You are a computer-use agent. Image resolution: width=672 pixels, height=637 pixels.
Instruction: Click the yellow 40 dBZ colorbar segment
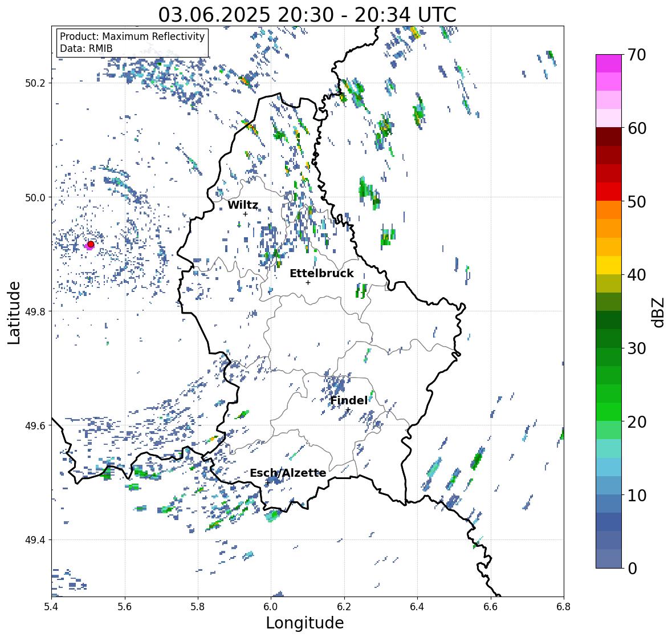[609, 265]
